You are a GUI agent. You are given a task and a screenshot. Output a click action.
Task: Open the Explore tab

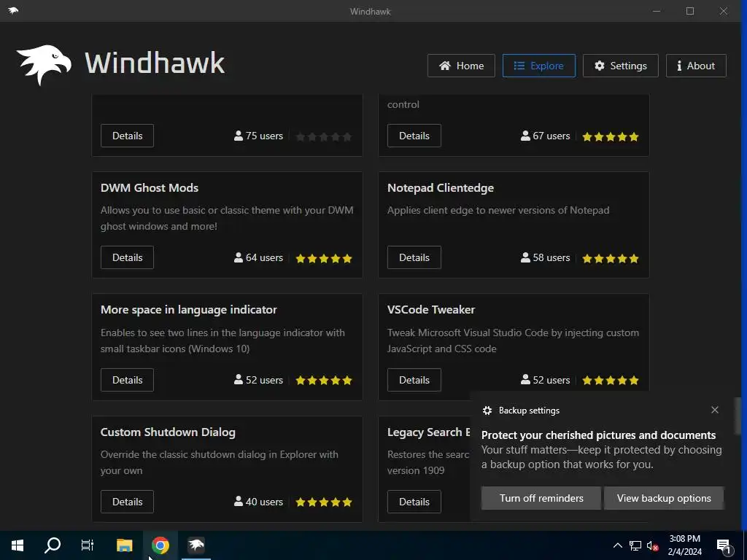click(539, 66)
